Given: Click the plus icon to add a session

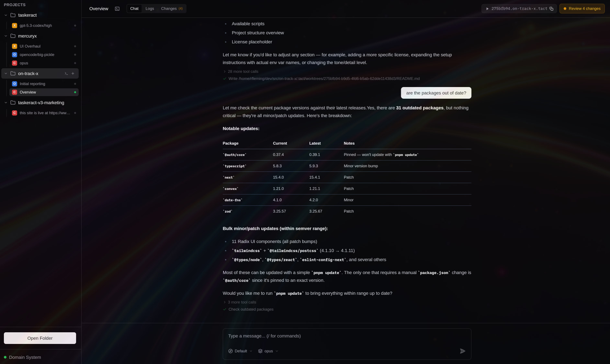Looking at the screenshot, I should (73, 73).
